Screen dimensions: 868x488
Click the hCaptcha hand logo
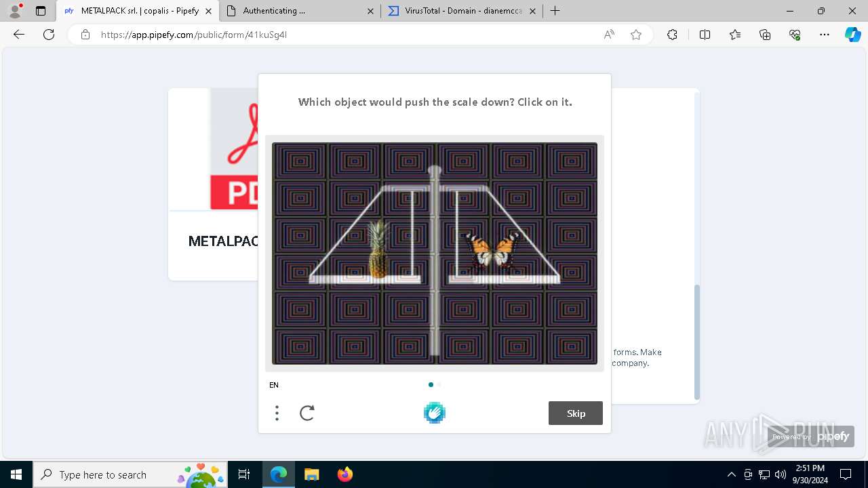click(435, 413)
